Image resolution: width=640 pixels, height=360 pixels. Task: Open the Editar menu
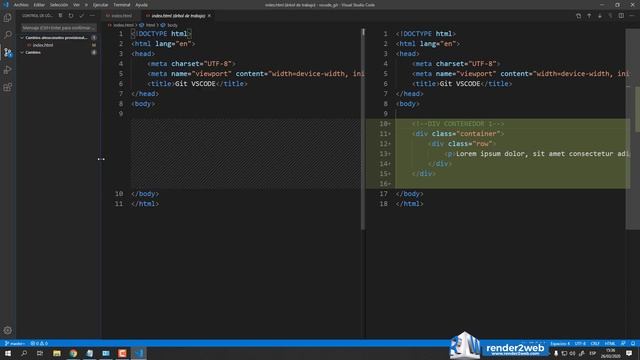[x=39, y=5]
